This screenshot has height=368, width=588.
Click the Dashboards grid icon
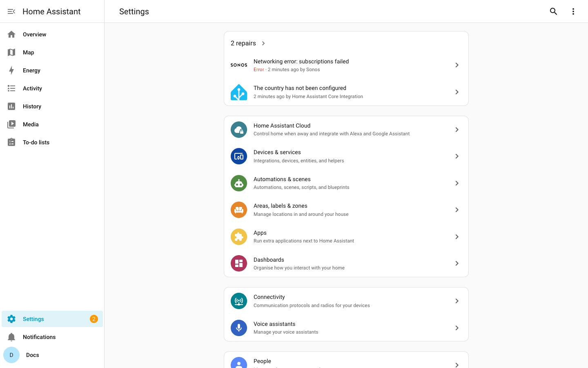pyautogui.click(x=239, y=263)
